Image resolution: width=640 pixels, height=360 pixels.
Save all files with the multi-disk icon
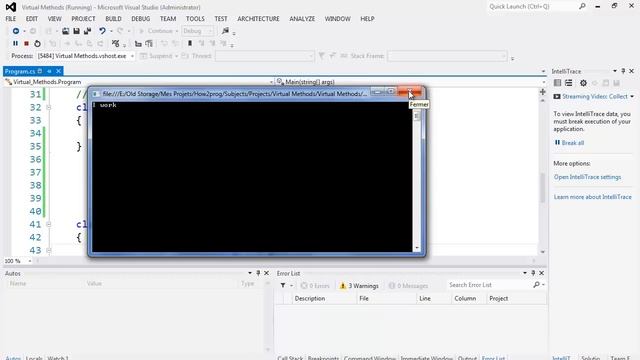point(87,31)
